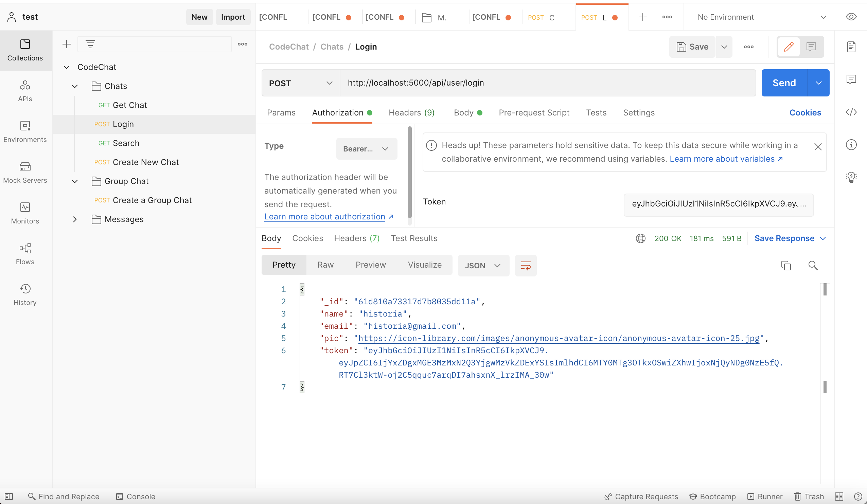Switch to the Raw response view
The width and height of the screenshot is (867, 504).
325,265
